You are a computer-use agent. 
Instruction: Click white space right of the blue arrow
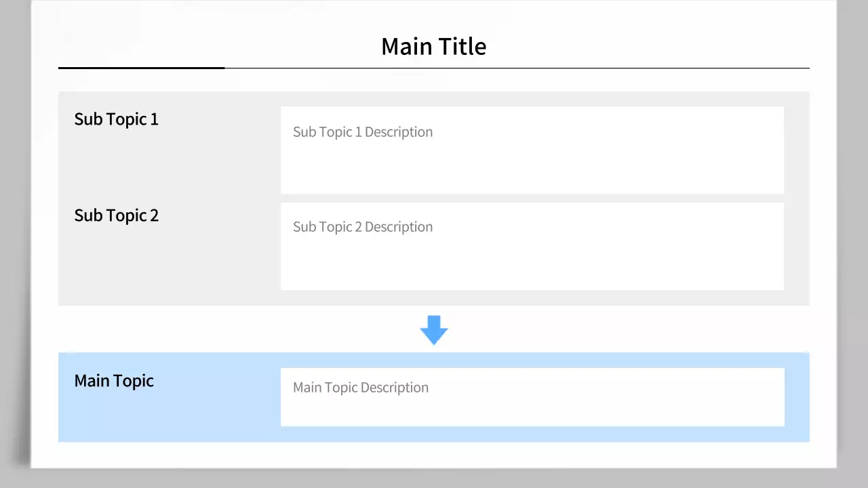click(631, 329)
